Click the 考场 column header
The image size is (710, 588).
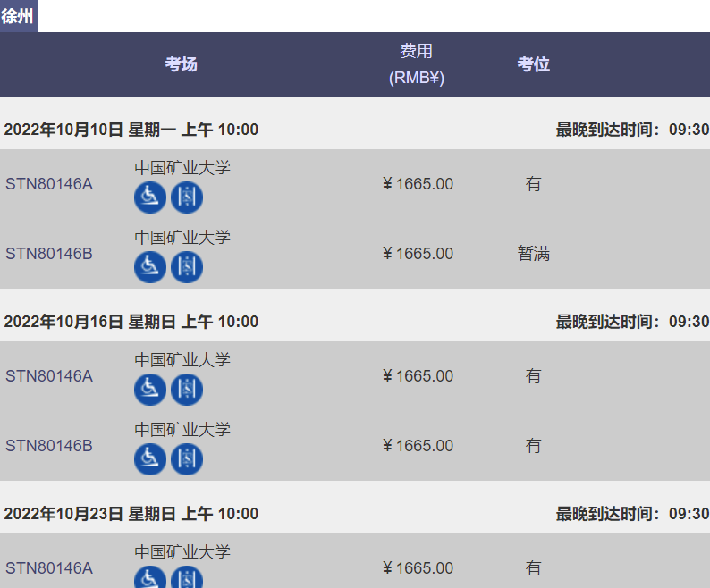(181, 64)
